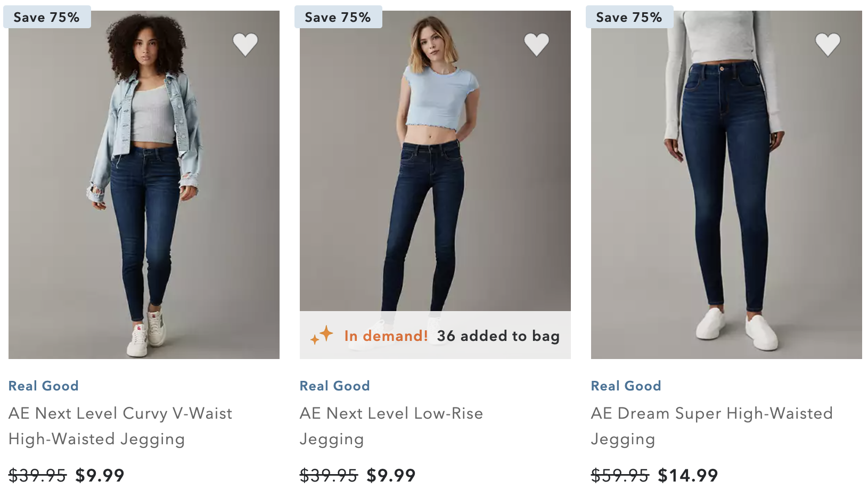Click Save 75% badge on Dream Jegging
Viewport: 868px width, 489px height.
click(629, 17)
